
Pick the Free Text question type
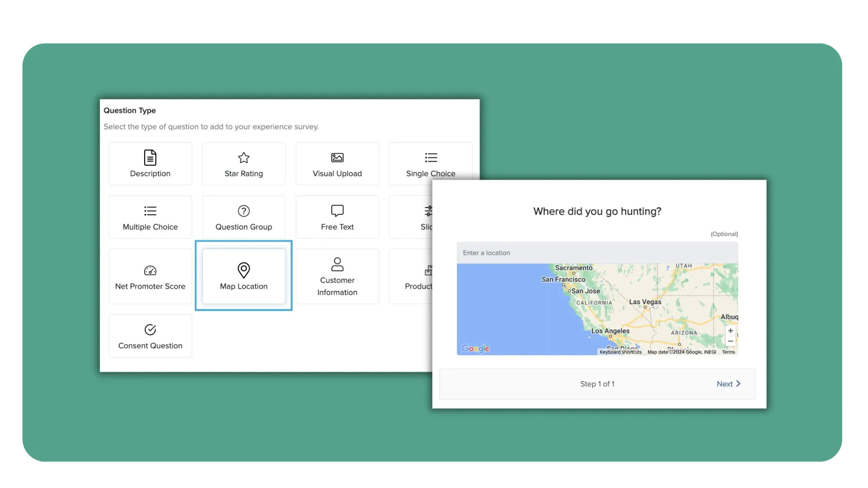pos(337,217)
